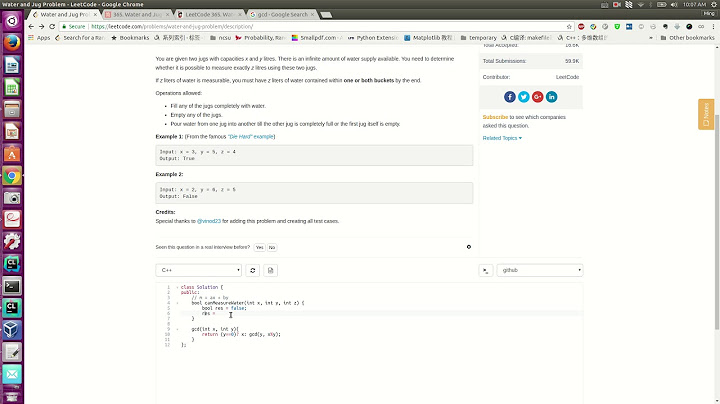Bookmark this page with the star
Screen dimensions: 720x404
(x=569, y=27)
